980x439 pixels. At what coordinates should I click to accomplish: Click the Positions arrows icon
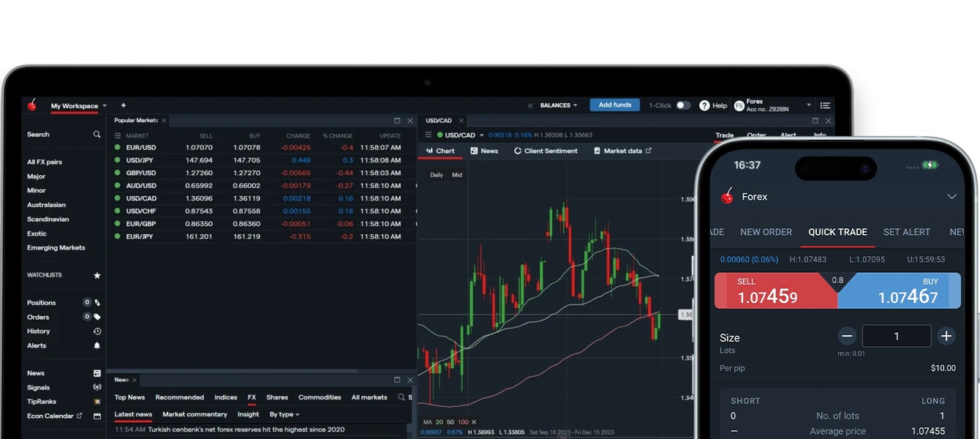point(97,303)
